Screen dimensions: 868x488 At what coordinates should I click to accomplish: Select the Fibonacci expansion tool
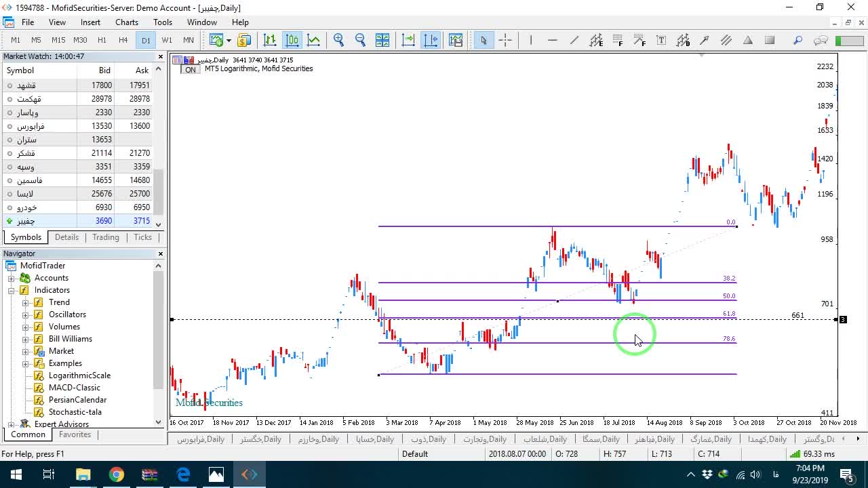[639, 40]
